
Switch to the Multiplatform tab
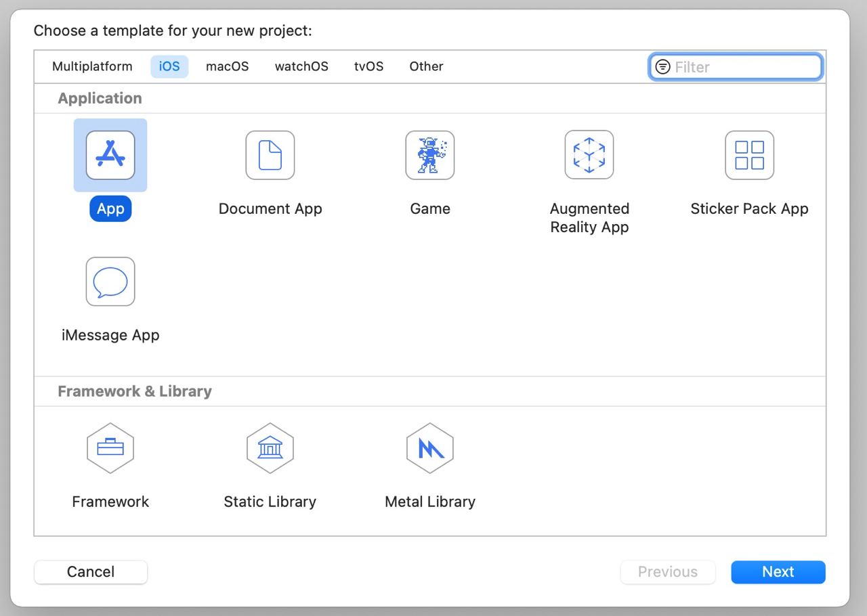tap(92, 66)
